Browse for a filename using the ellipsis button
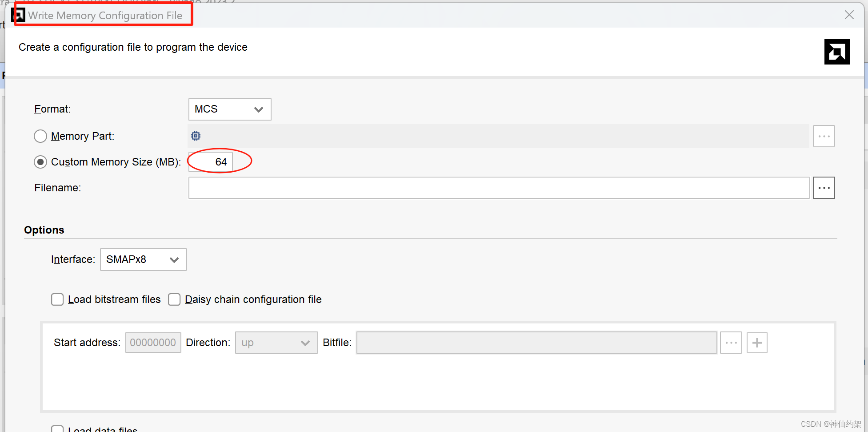 coord(824,187)
